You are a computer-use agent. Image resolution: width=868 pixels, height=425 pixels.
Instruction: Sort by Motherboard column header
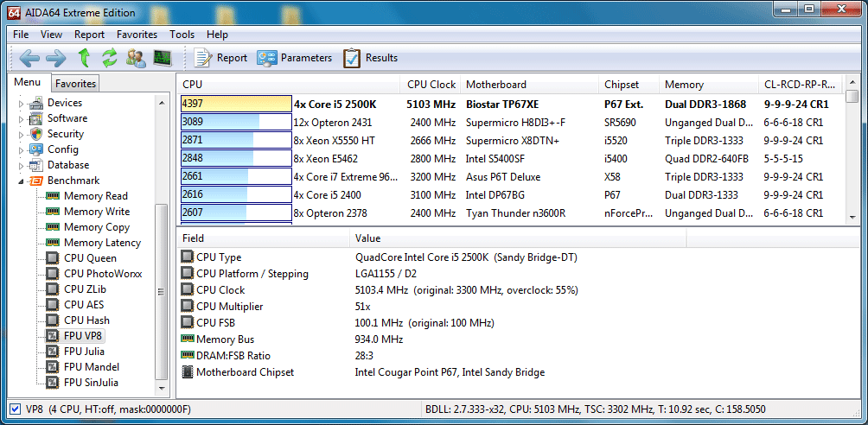point(529,85)
